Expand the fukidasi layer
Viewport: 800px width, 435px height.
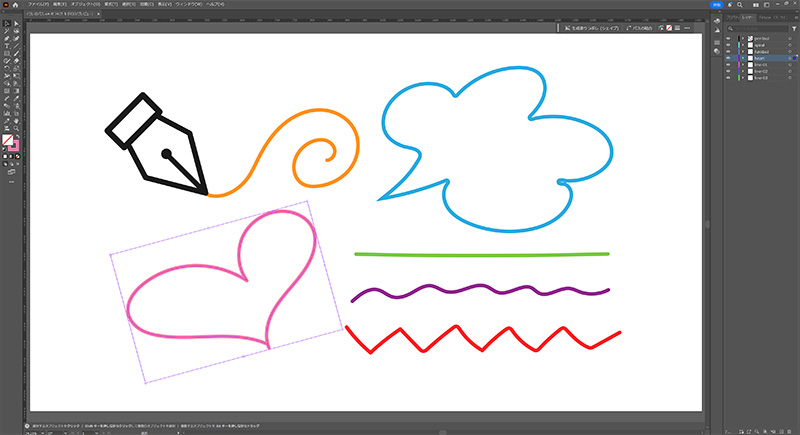742,52
